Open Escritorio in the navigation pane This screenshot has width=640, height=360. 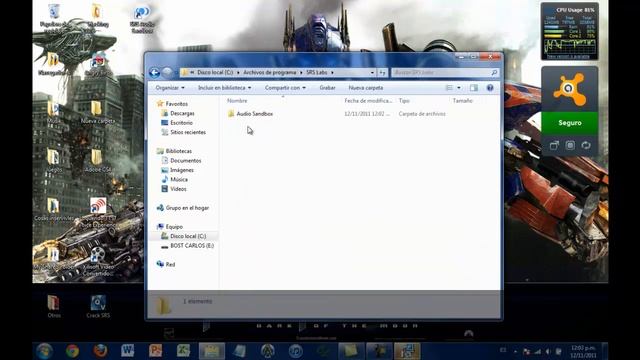(181, 123)
